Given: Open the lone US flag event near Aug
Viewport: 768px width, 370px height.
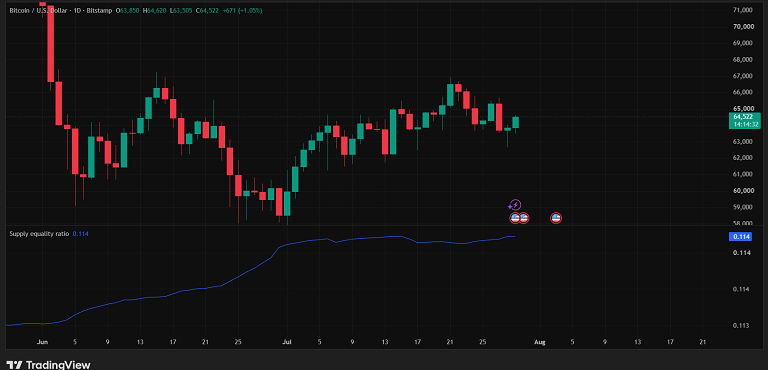Looking at the screenshot, I should coord(556,218).
